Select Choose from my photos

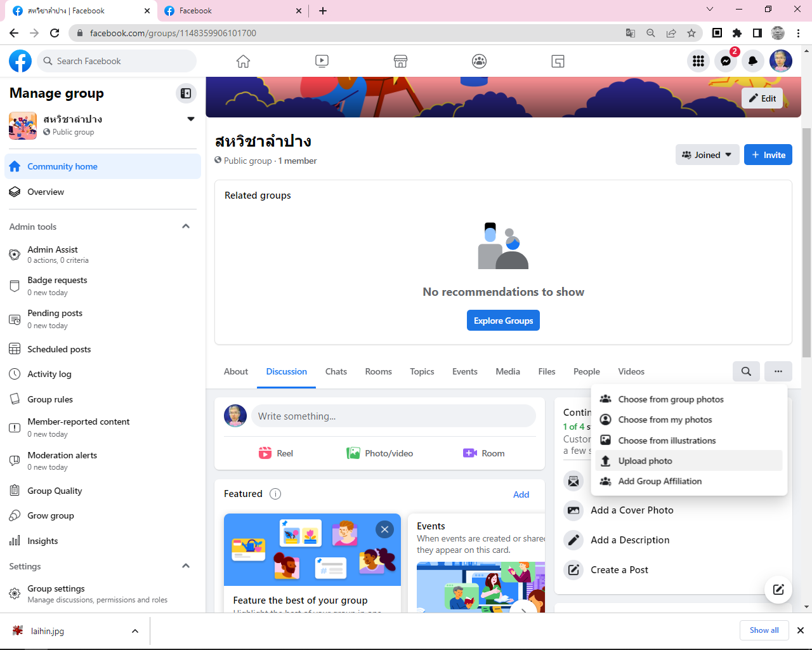[x=689, y=420]
